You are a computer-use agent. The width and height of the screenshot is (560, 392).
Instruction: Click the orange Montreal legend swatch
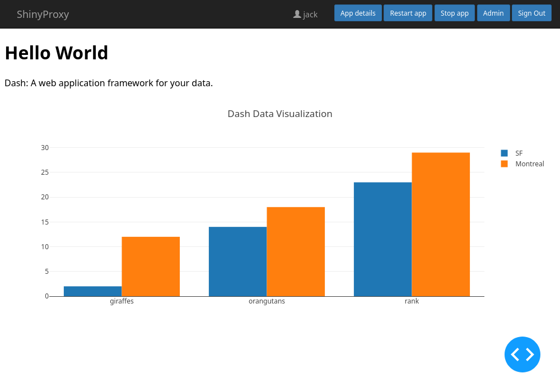(505, 164)
